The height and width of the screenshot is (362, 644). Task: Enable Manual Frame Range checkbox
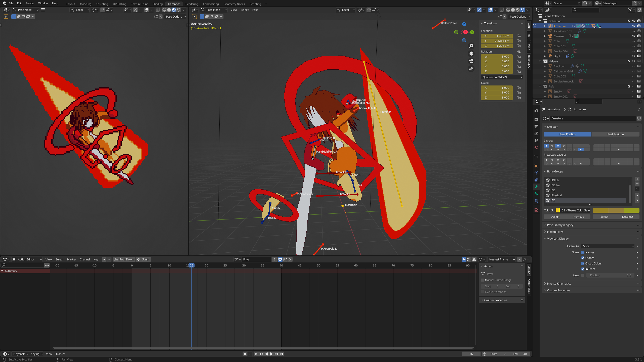[x=482, y=280]
